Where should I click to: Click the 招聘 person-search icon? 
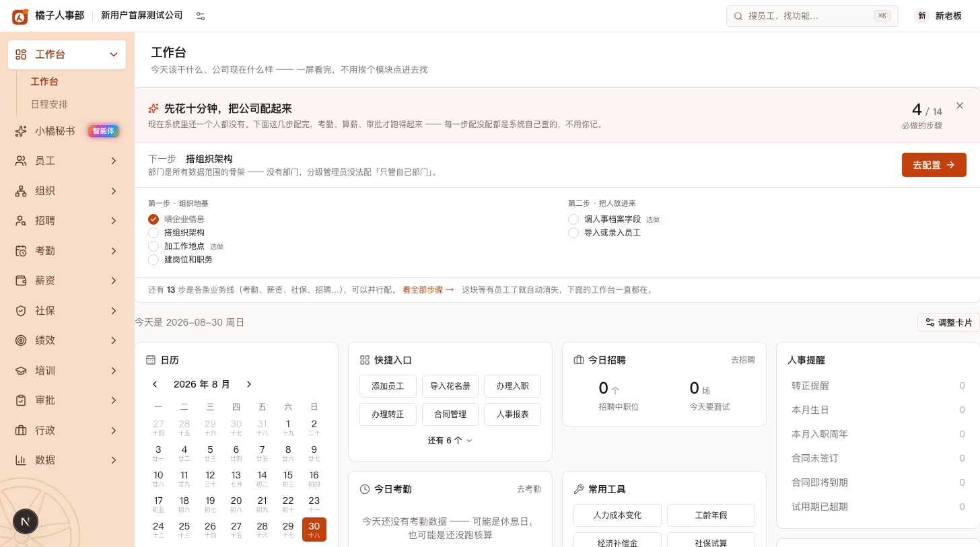21,221
